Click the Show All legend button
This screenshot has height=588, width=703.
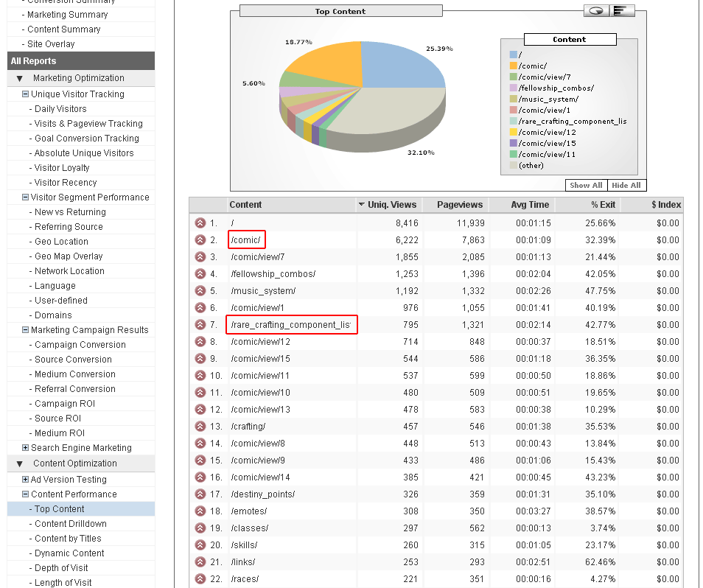586,185
